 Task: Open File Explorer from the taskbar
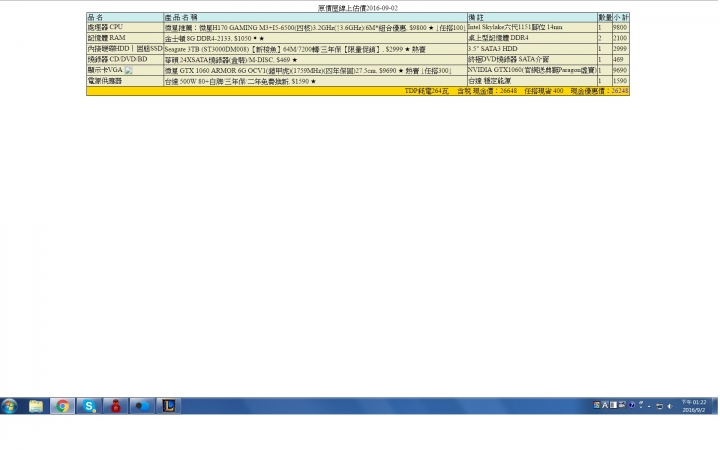tap(36, 406)
